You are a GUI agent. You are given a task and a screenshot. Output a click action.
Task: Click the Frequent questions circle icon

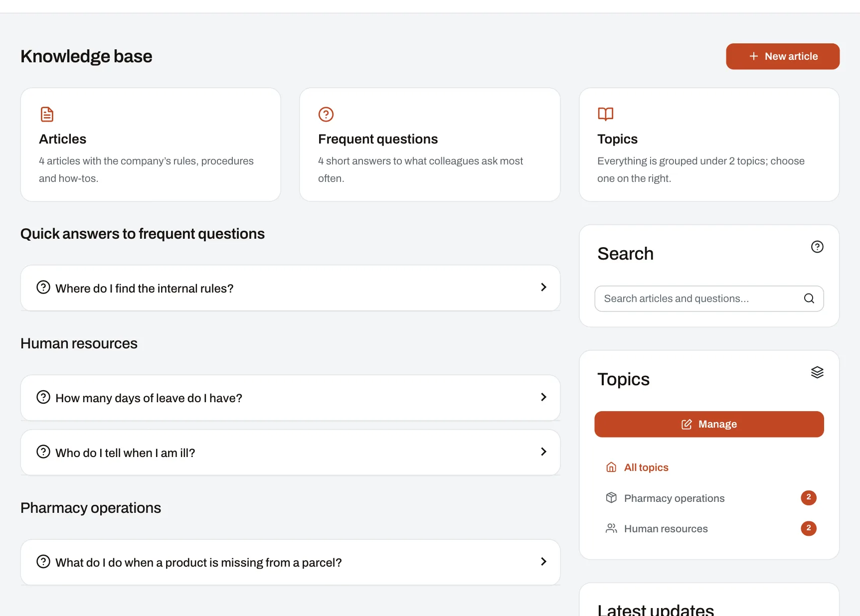[x=326, y=114]
